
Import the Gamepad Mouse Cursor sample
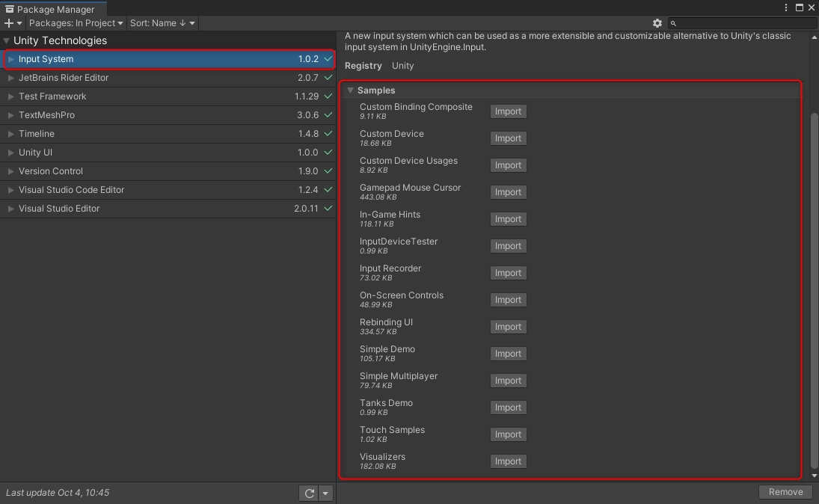pyautogui.click(x=508, y=192)
